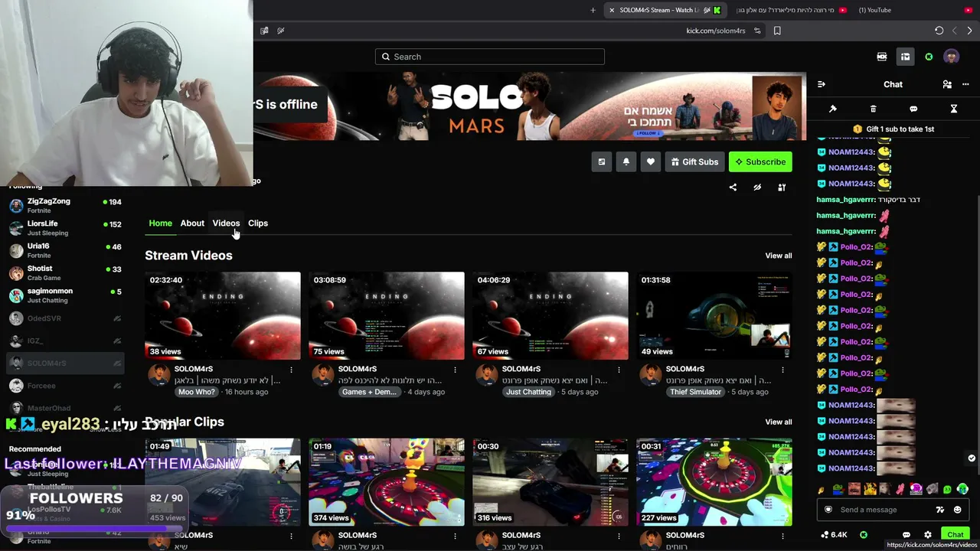Screen dimensions: 980x551
Task: Open ZigZagZong channel in Following sidebar
Action: (x=65, y=205)
